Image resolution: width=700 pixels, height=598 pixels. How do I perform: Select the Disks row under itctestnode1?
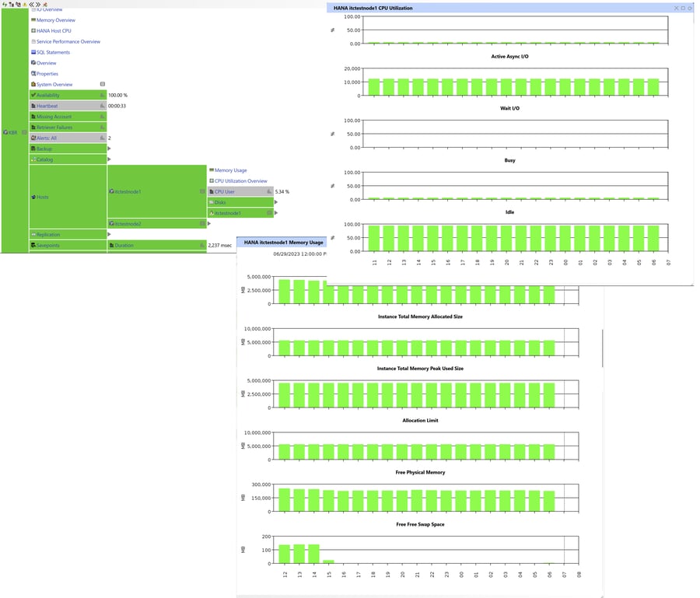(240, 202)
